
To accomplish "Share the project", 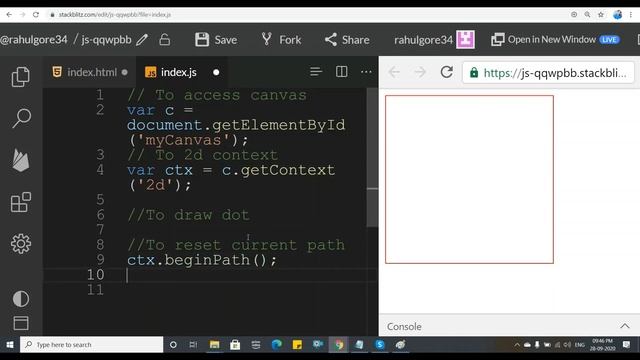I will pos(347,40).
